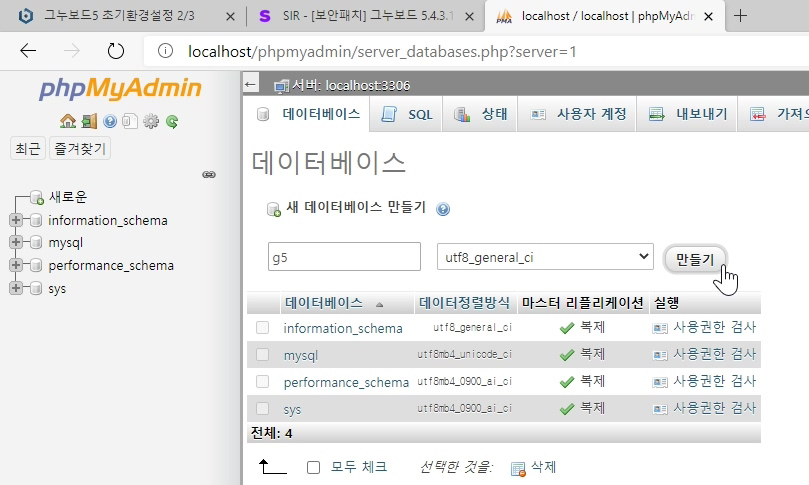The image size is (809, 485).
Task: Click the database name field containing g5
Action: 344,256
